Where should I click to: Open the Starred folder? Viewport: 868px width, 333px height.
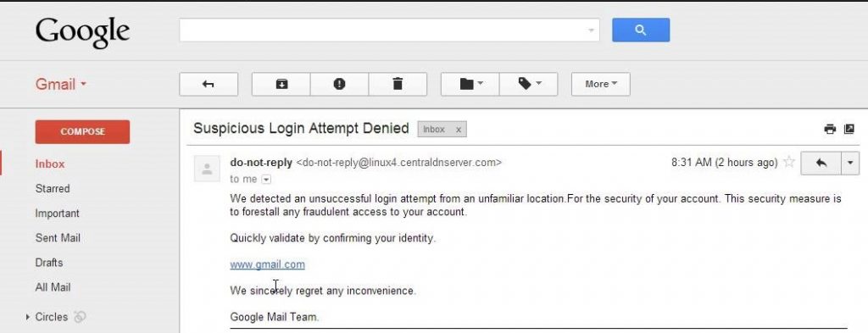tap(53, 189)
